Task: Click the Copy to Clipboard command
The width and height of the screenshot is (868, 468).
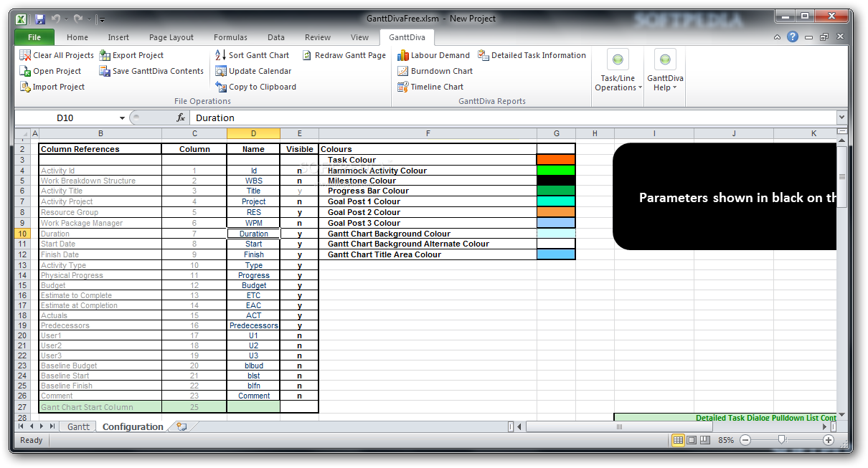Action: pos(255,87)
